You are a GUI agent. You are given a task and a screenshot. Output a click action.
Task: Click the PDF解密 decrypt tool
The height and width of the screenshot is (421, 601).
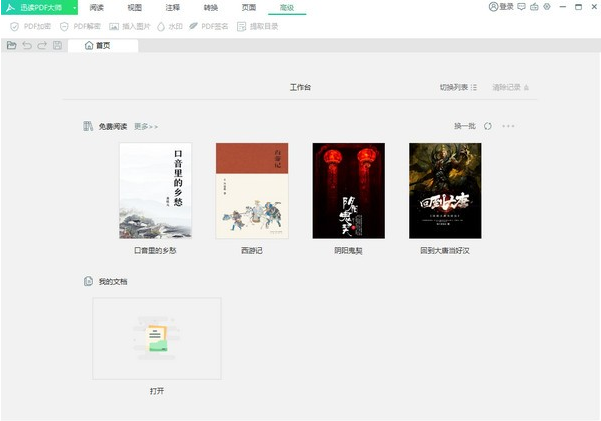click(80, 26)
